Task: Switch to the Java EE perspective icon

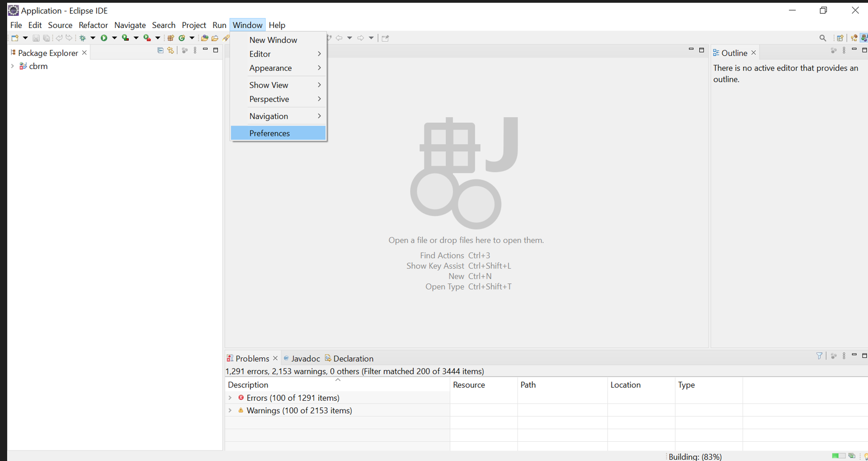Action: pos(854,38)
